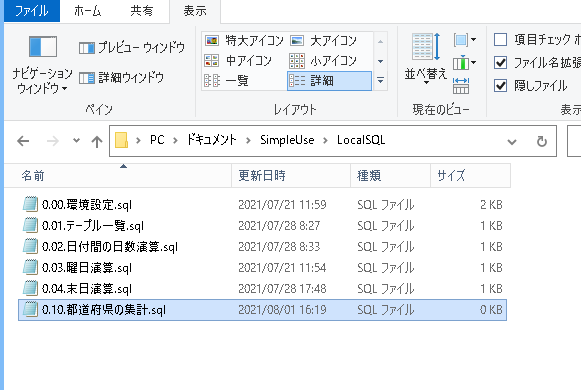
Task: Sort by 種類 column header
Action: (391, 176)
